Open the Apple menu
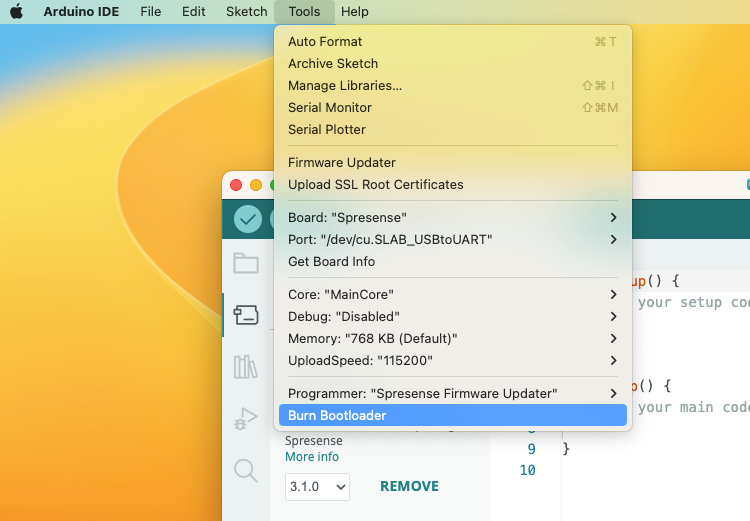This screenshot has height=521, width=750. pyautogui.click(x=16, y=11)
